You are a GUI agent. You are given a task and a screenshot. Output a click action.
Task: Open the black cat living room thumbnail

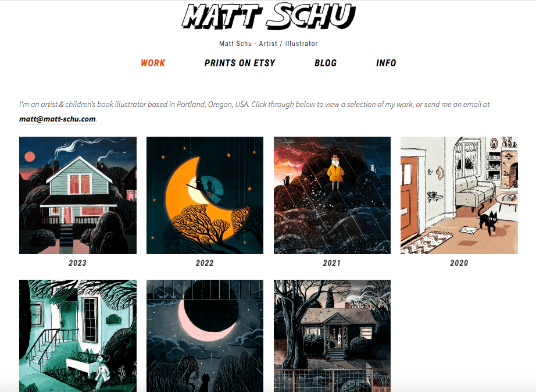[459, 195]
